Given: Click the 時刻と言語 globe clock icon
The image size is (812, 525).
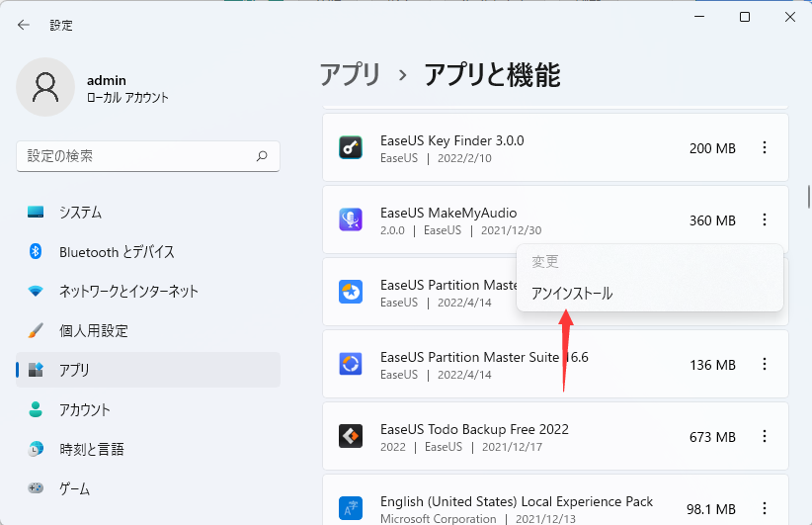Looking at the screenshot, I should point(36,449).
